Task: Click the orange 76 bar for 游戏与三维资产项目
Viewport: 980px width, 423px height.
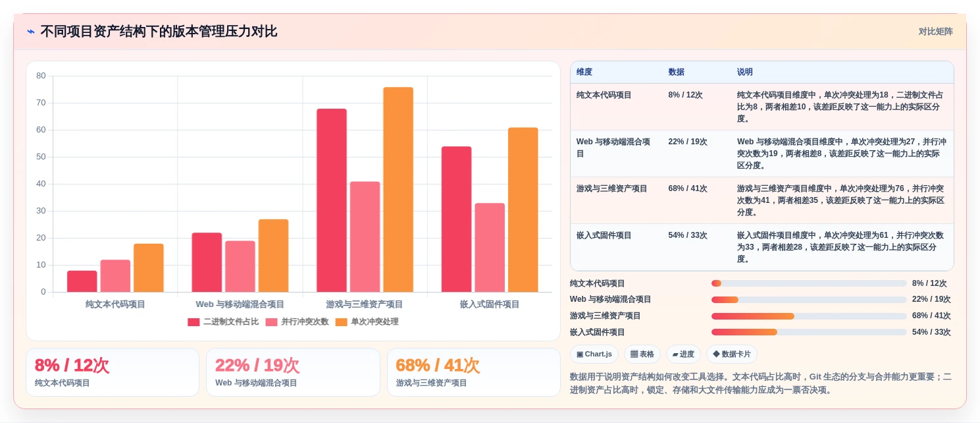Action: click(x=398, y=190)
